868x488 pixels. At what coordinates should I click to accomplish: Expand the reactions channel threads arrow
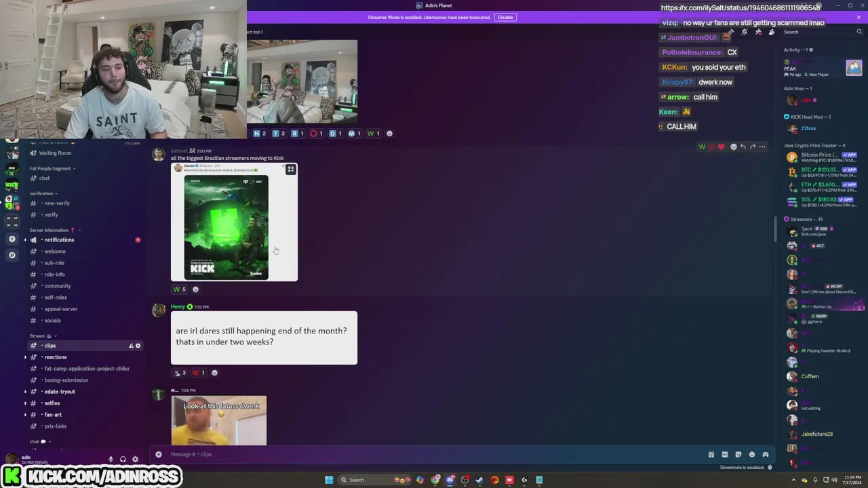click(26, 357)
